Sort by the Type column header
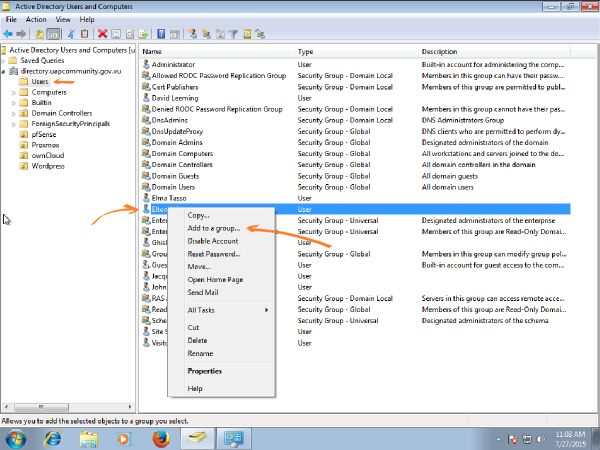600x450 pixels. pyautogui.click(x=356, y=52)
